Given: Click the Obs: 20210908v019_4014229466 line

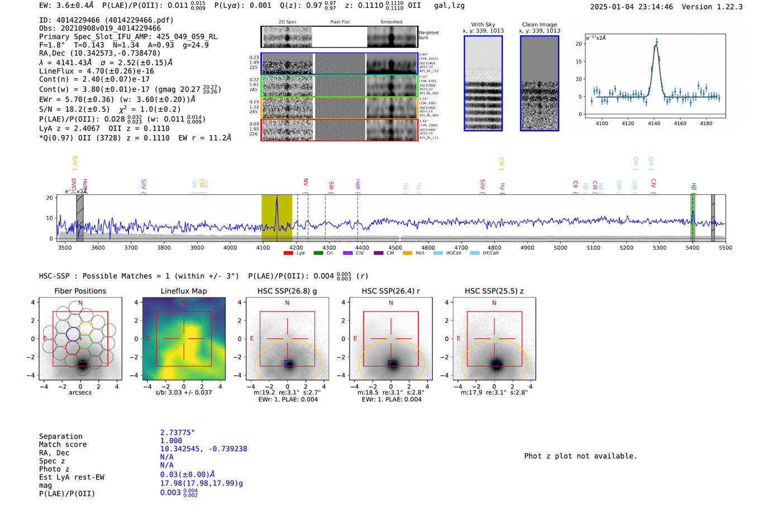Looking at the screenshot, I should click(x=100, y=28).
